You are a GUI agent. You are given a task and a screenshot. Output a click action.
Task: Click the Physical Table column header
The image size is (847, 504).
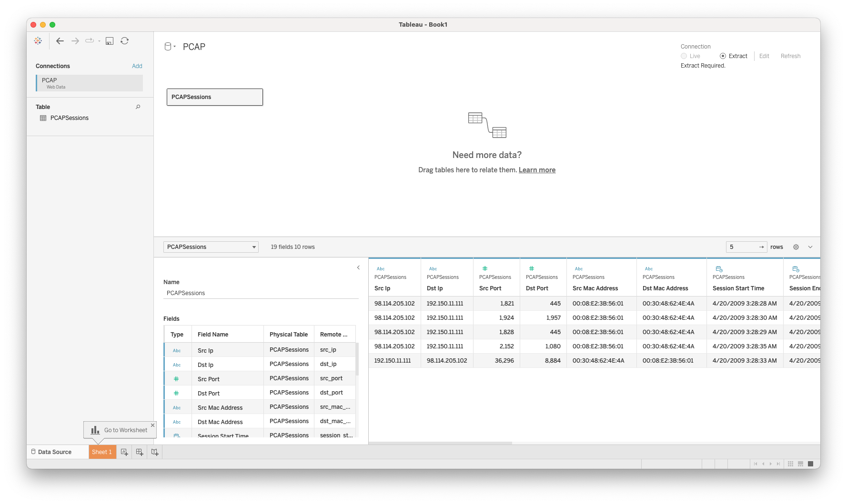(x=289, y=335)
